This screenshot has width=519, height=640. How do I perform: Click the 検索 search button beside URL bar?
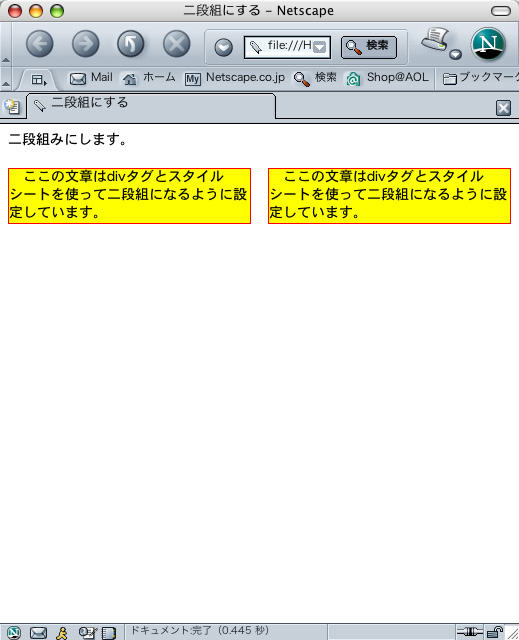369,47
